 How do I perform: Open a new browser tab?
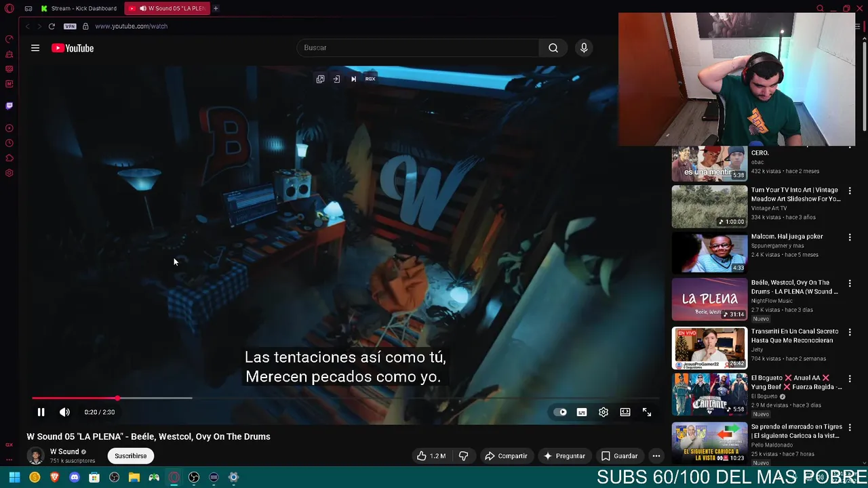point(216,8)
